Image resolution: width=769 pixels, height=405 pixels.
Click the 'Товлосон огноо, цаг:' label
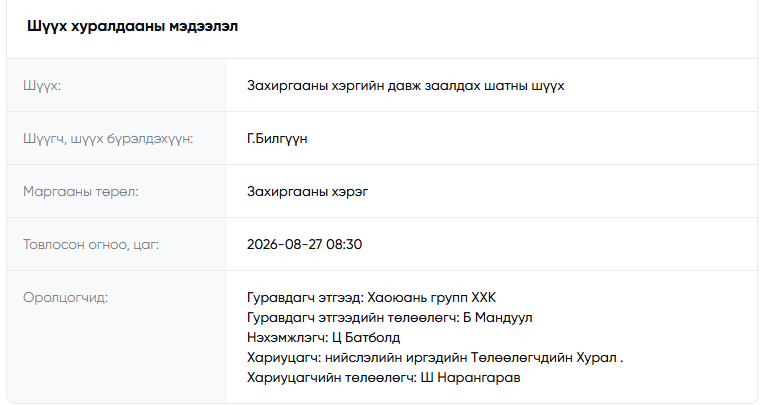(x=91, y=245)
